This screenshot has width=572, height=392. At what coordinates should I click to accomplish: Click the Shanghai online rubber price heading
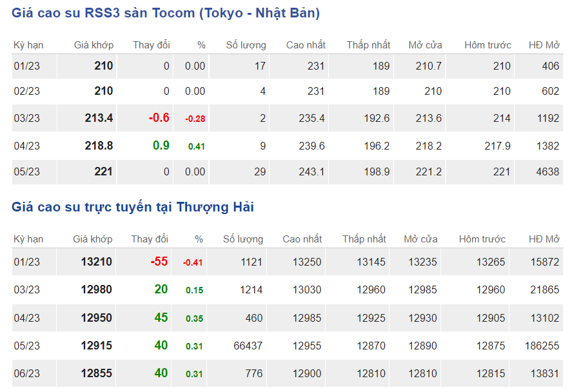(133, 207)
